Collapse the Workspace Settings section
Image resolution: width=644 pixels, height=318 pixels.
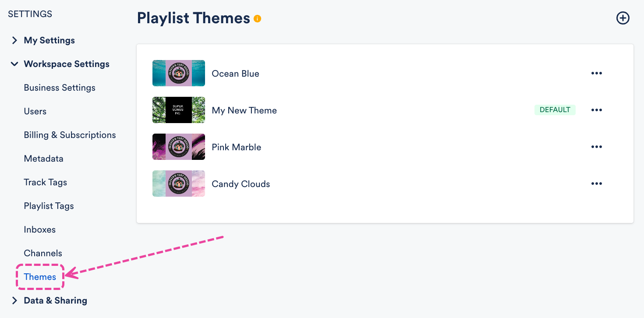(x=15, y=64)
